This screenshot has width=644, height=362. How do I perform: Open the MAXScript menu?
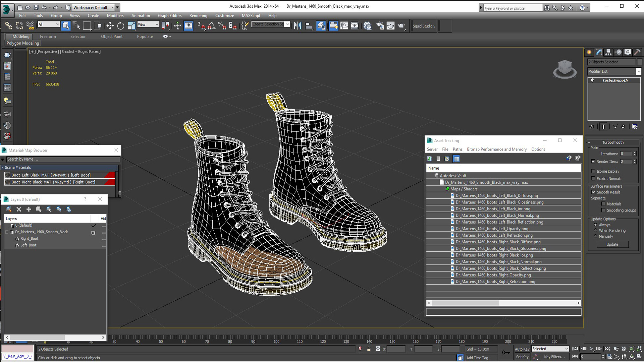pyautogui.click(x=251, y=16)
